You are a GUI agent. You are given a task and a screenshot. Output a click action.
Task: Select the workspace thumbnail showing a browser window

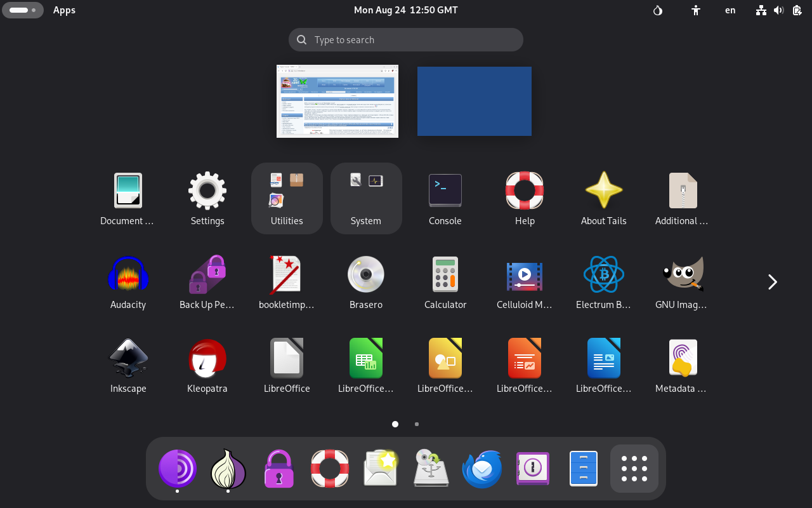click(337, 101)
